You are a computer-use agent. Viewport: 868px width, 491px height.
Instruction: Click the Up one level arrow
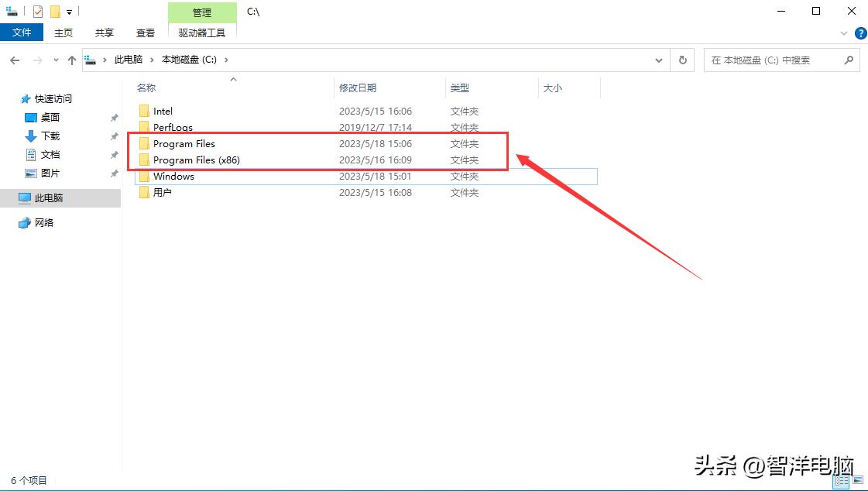pos(71,60)
